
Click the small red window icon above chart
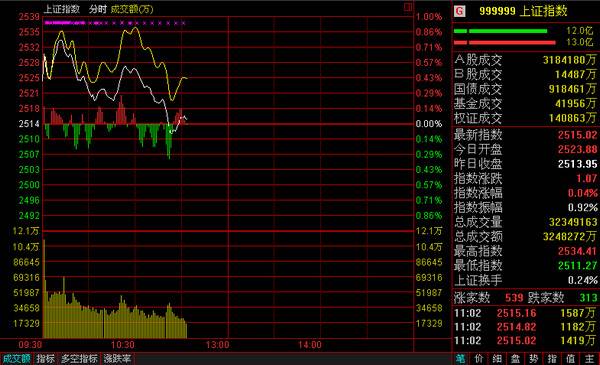coord(408,7)
